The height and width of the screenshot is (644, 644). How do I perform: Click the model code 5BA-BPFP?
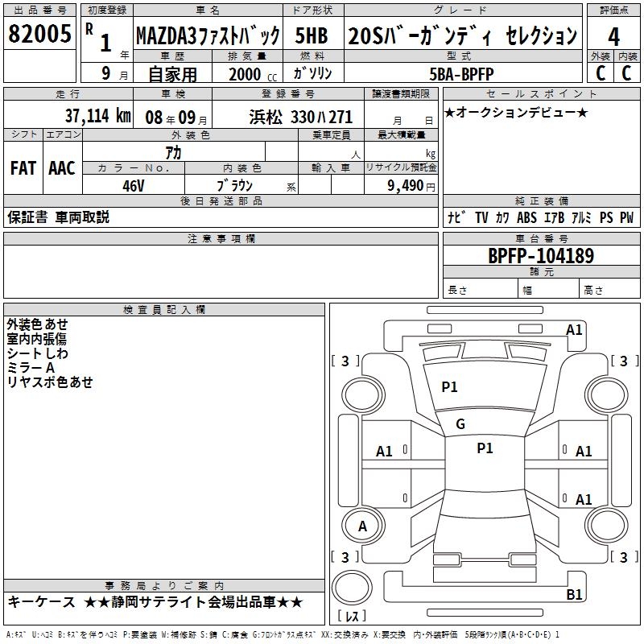click(x=461, y=74)
